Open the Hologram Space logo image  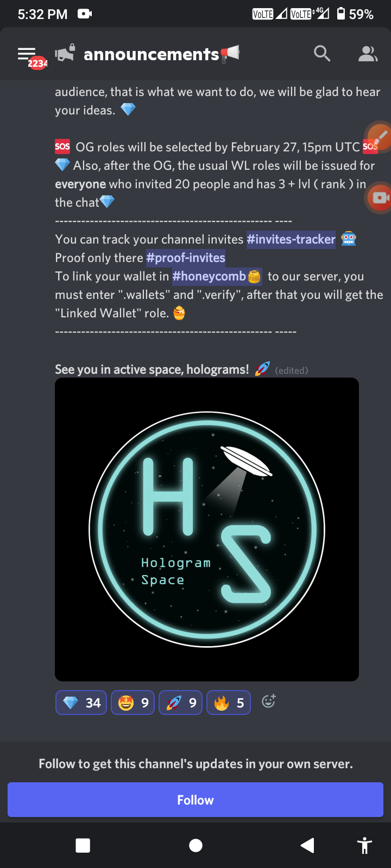207,529
